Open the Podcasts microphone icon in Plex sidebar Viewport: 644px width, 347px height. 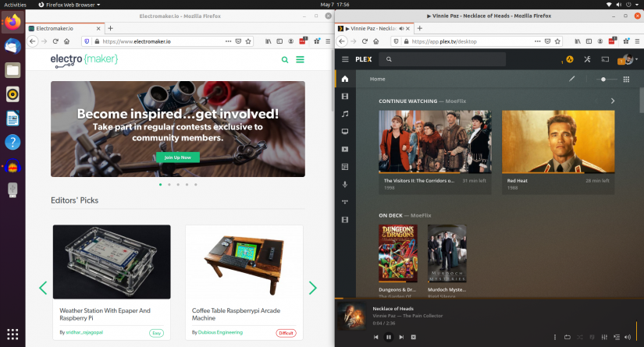tap(345, 184)
